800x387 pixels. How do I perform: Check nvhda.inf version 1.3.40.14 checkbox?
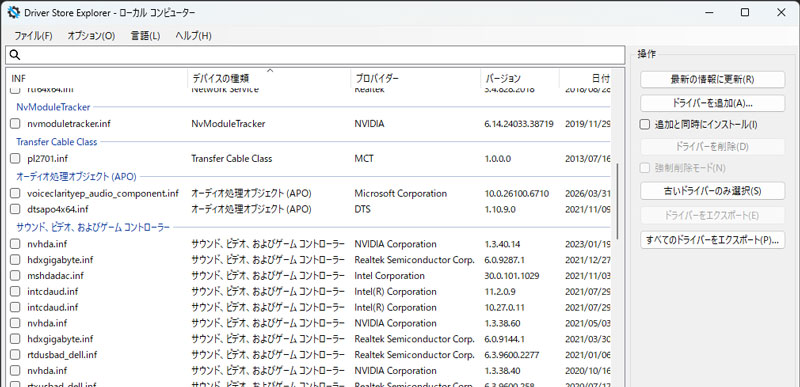coord(15,244)
